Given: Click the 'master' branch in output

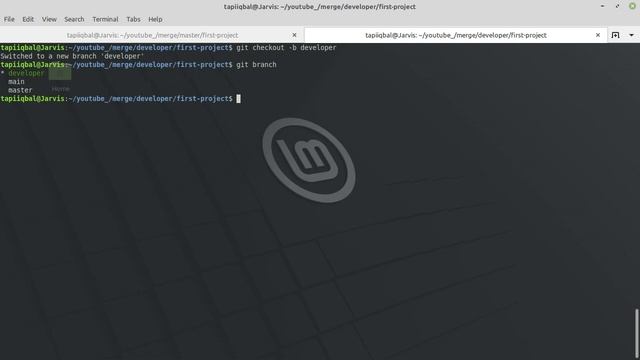Looking at the screenshot, I should click(x=20, y=90).
